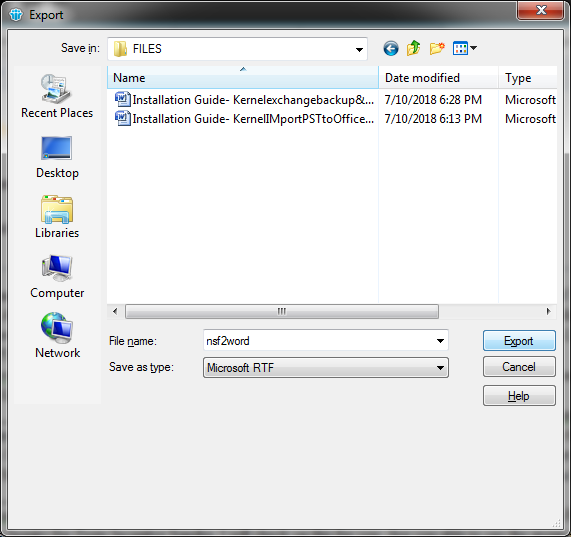The image size is (571, 537).
Task: Browse to Computer location
Action: [57, 277]
